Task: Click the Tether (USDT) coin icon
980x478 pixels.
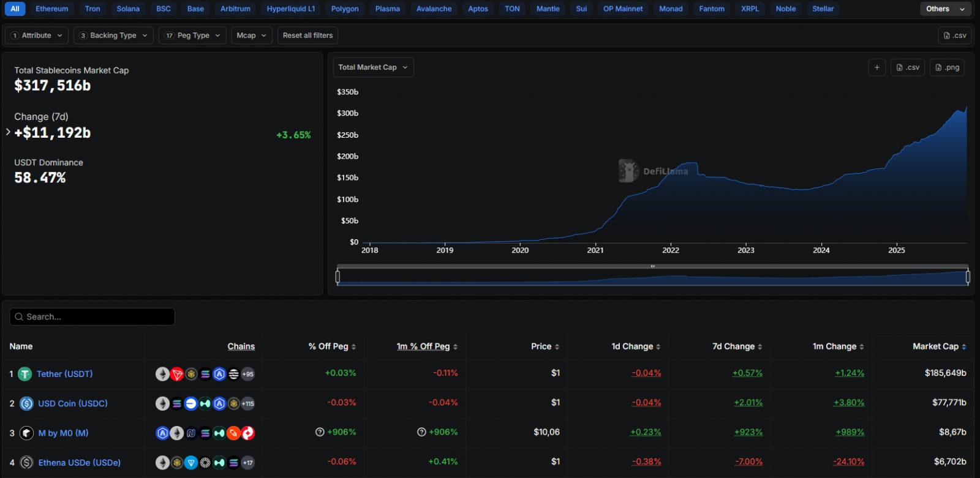Action: tap(24, 374)
